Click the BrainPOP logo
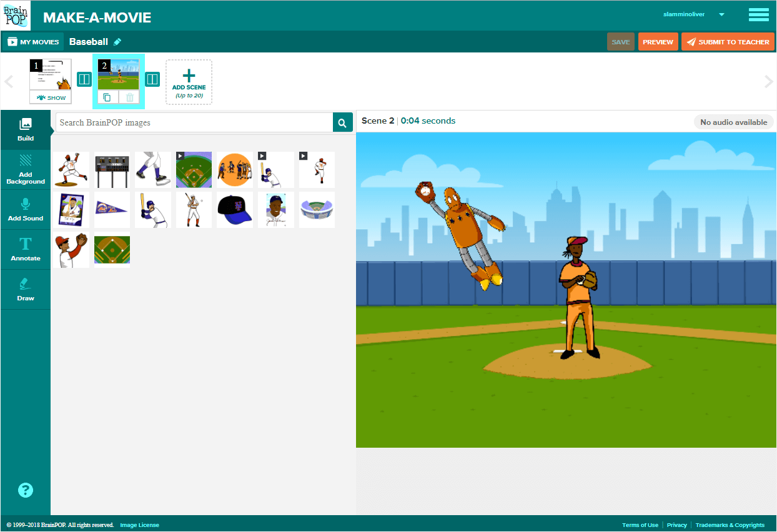 pos(16,15)
